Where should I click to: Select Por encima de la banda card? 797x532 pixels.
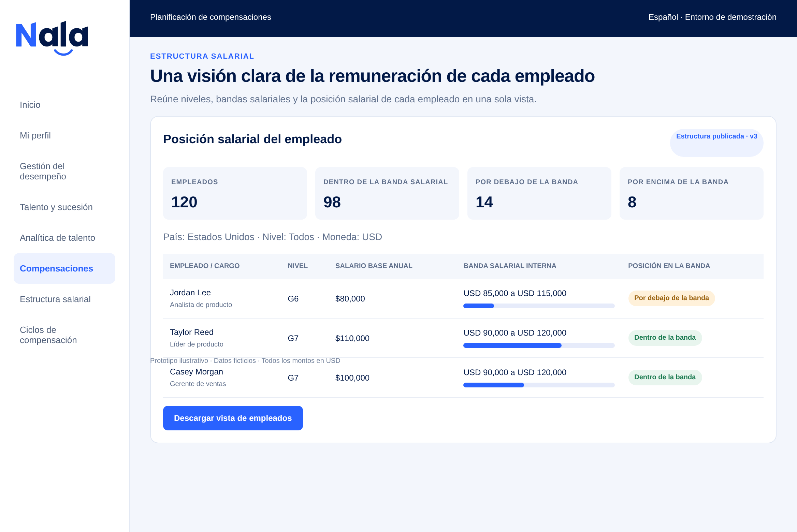click(692, 193)
